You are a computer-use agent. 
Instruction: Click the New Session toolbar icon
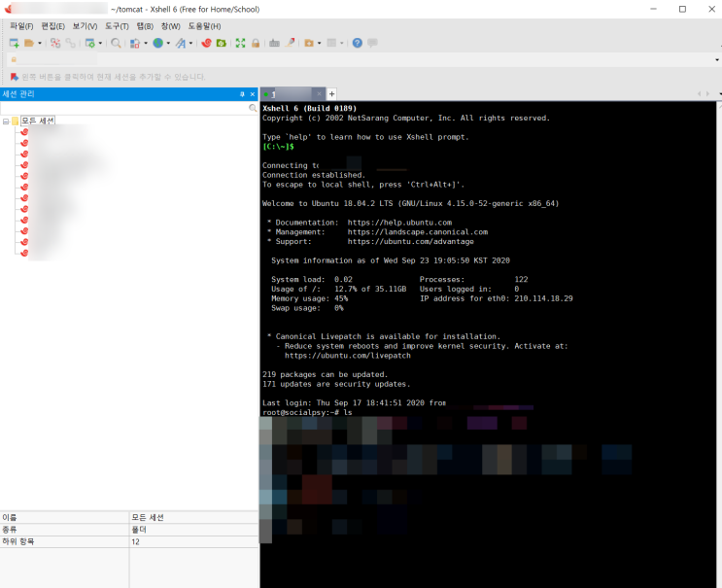[x=15, y=43]
